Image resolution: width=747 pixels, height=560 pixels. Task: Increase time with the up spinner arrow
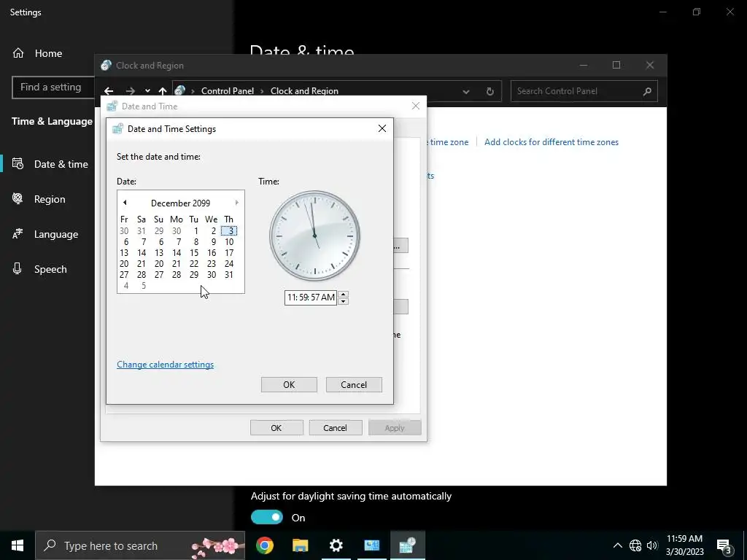click(x=343, y=294)
